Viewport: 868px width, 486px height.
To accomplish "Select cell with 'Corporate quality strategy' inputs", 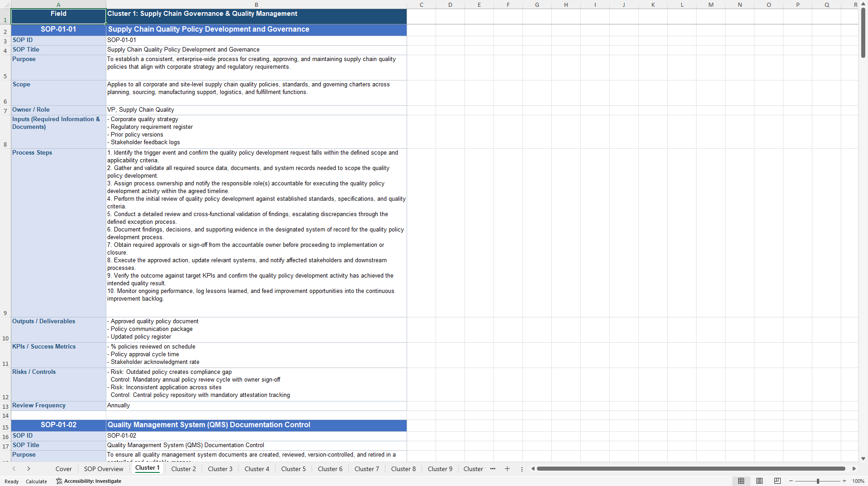I will (256, 132).
